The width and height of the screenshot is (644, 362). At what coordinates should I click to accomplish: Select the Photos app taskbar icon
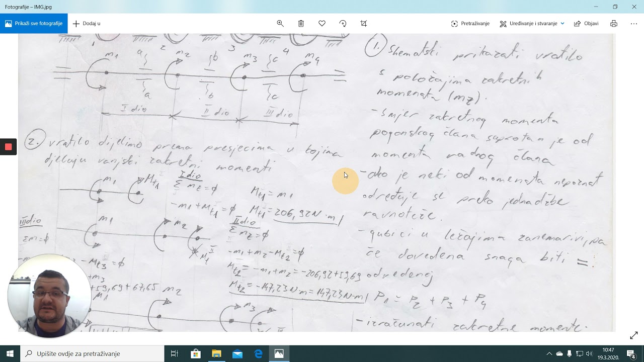pyautogui.click(x=279, y=354)
